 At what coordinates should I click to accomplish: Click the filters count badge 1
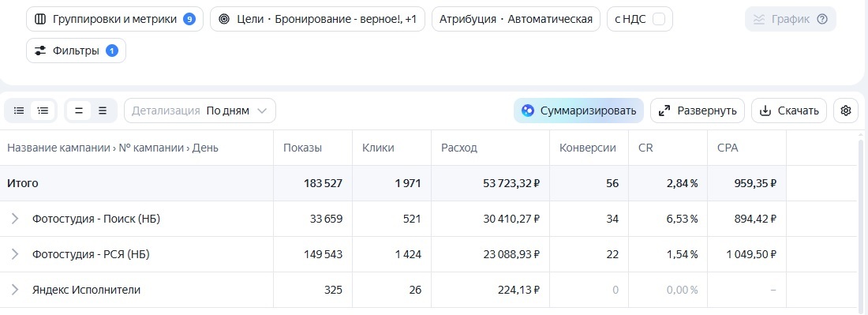pos(112,51)
